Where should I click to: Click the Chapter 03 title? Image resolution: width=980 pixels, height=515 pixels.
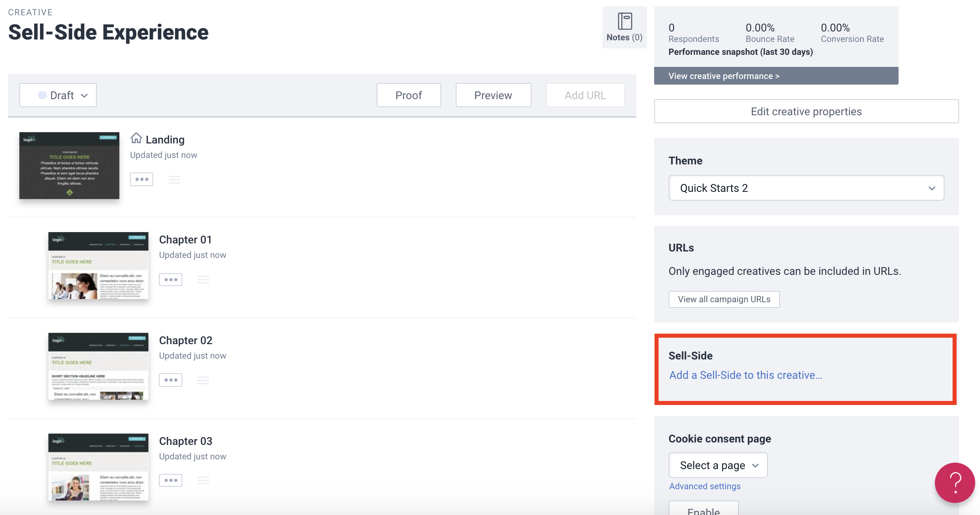click(186, 441)
